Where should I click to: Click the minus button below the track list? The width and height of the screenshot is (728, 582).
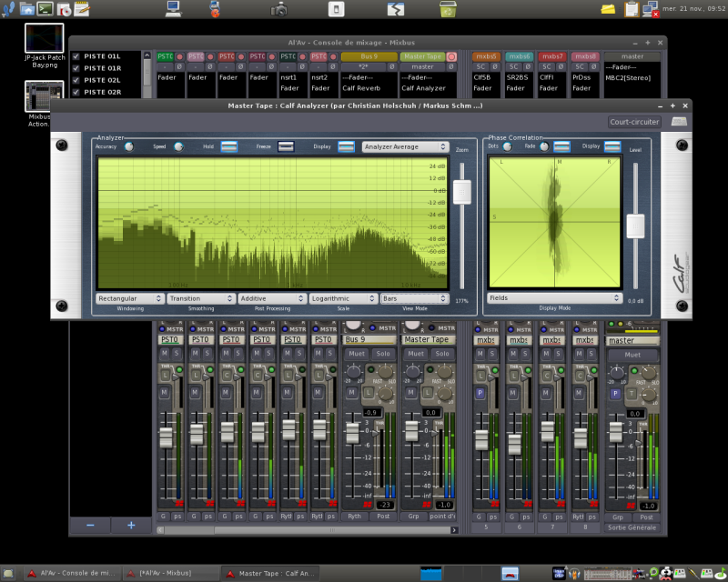point(90,526)
